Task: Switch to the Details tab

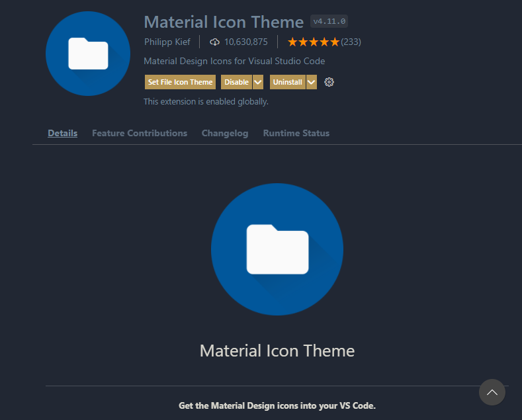Action: [63, 133]
